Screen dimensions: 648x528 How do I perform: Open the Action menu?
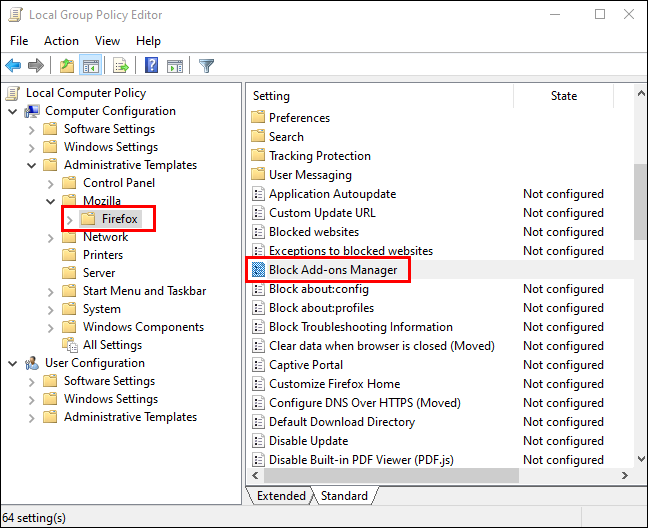click(x=61, y=41)
